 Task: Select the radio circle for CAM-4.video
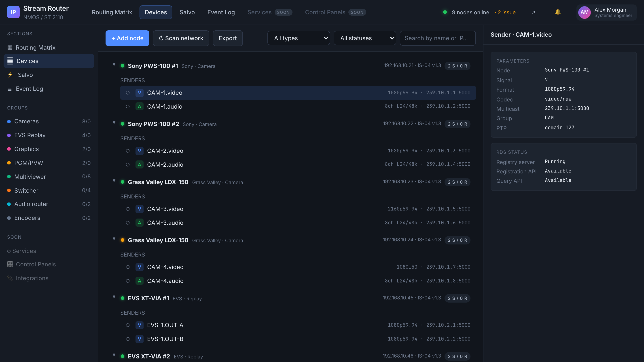coord(128,267)
